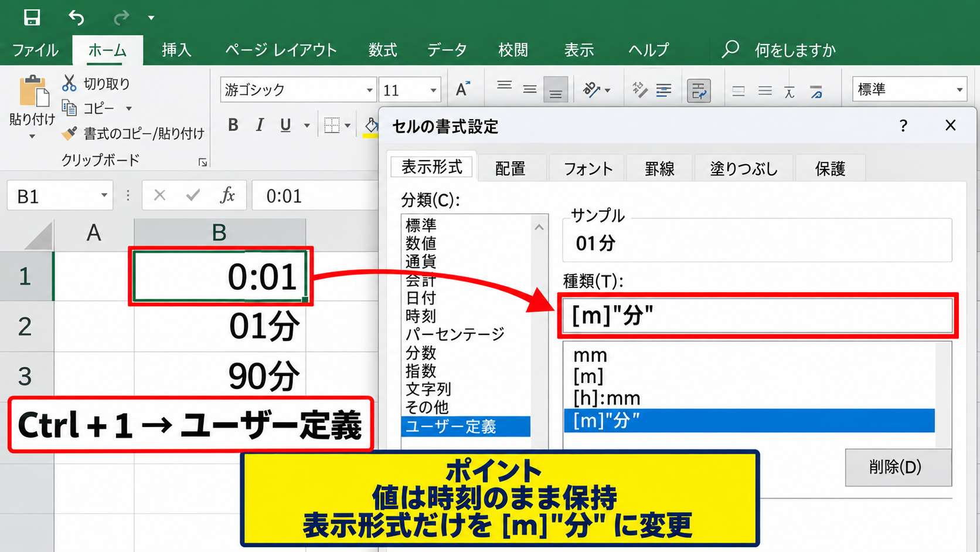Click the Save icon in title bar
This screenshot has width=980, height=552.
pos(32,18)
